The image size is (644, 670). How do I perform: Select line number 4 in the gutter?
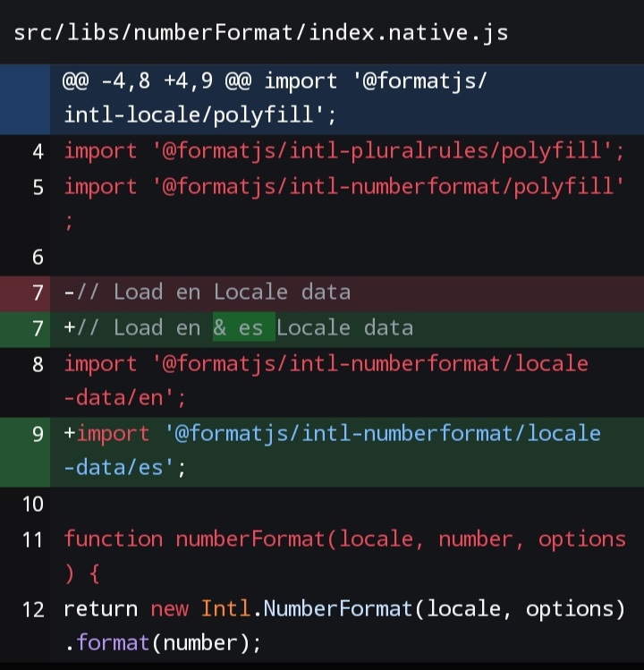[x=38, y=152]
